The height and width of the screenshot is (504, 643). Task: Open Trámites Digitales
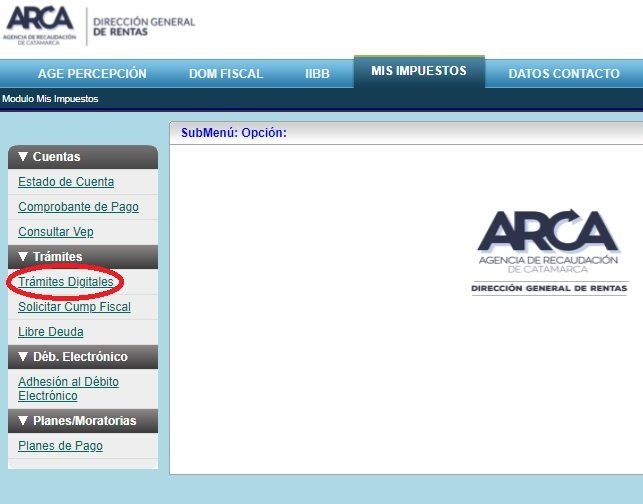point(66,282)
